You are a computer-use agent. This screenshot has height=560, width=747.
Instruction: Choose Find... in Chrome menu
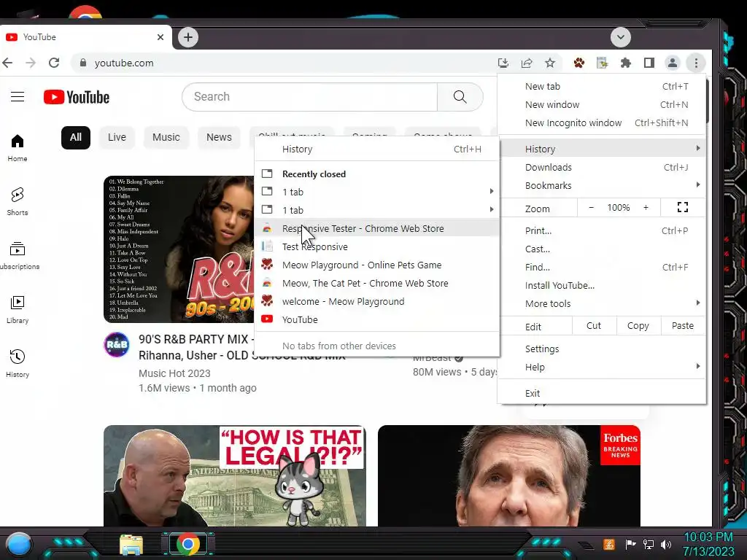[x=601, y=267]
